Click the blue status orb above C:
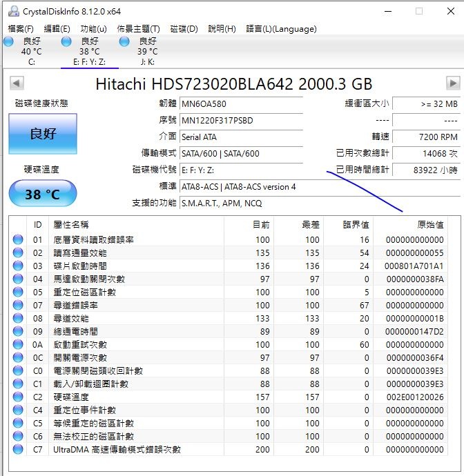The width and height of the screenshot is (464, 476). (8, 41)
